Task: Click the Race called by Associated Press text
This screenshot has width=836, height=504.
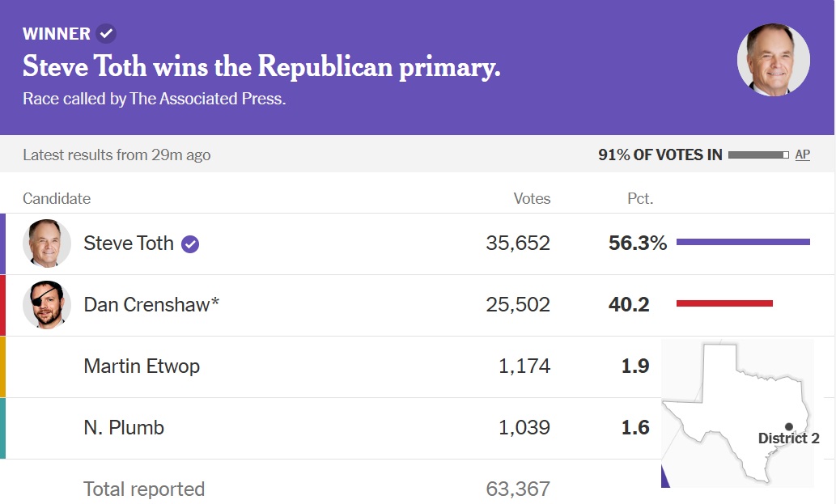Action: [155, 99]
